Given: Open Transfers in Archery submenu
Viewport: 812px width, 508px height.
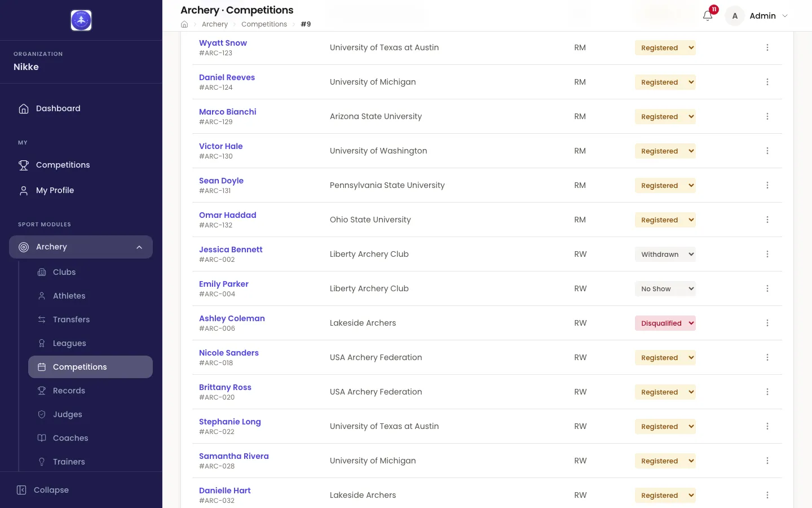Looking at the screenshot, I should pyautogui.click(x=90, y=319).
